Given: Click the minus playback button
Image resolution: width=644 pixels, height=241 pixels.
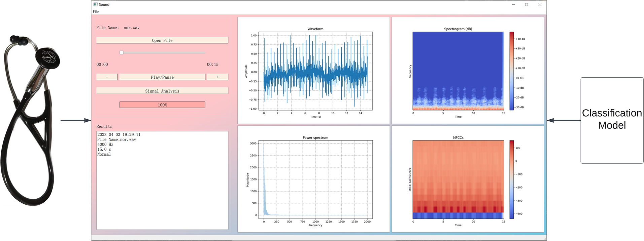Looking at the screenshot, I should coord(107,77).
